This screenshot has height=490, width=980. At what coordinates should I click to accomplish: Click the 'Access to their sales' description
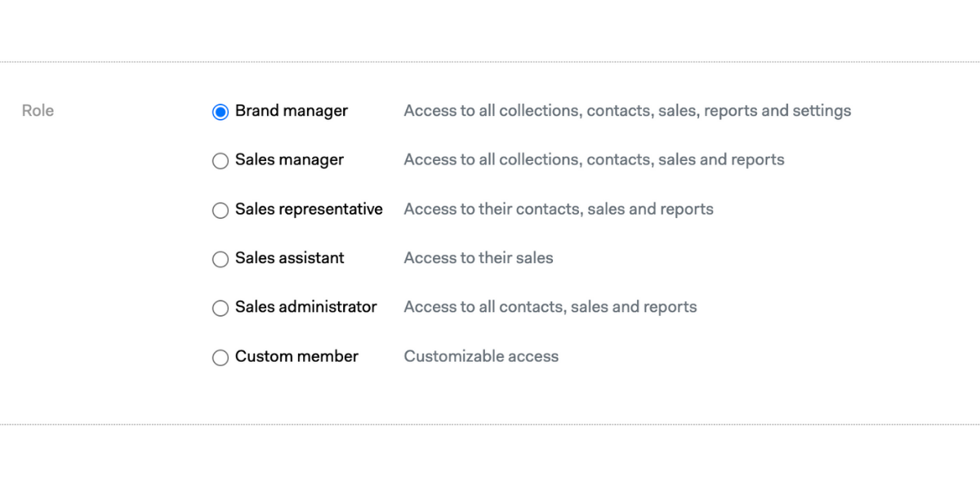pyautogui.click(x=479, y=258)
